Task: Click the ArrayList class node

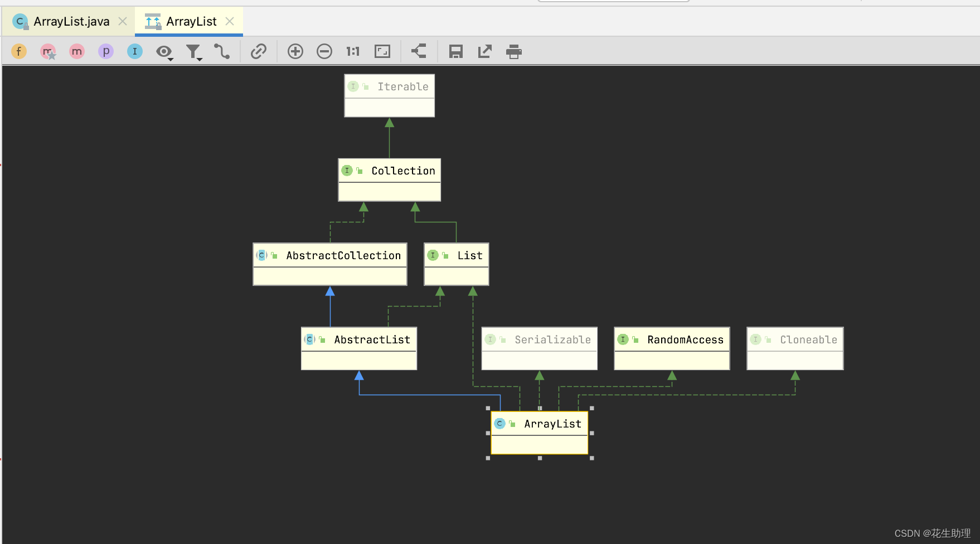Action: (540, 433)
